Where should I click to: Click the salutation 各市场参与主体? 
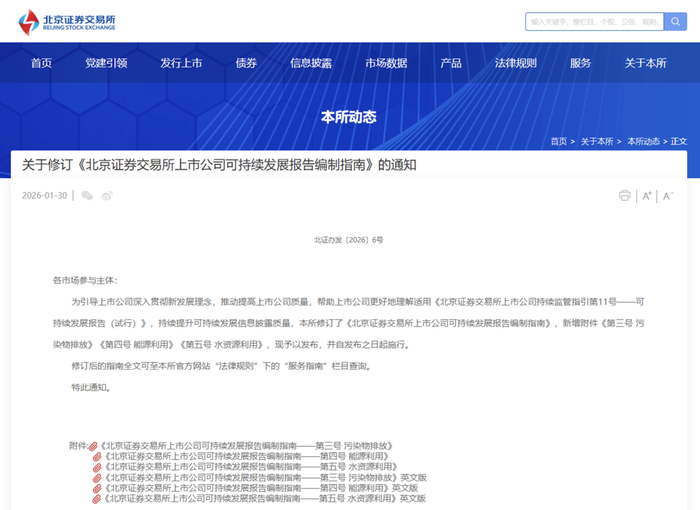click(85, 280)
